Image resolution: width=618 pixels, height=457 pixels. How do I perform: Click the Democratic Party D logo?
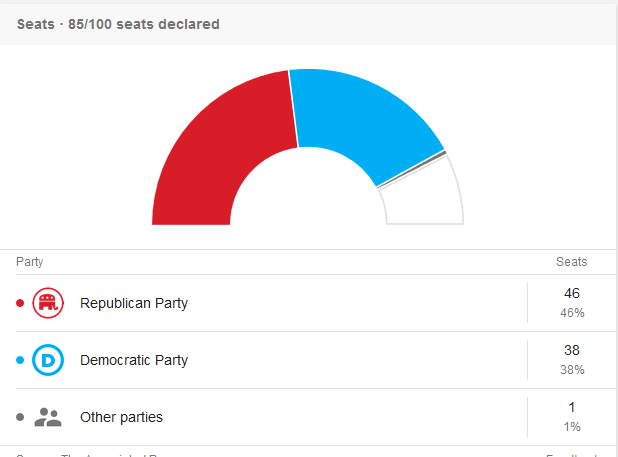48,360
